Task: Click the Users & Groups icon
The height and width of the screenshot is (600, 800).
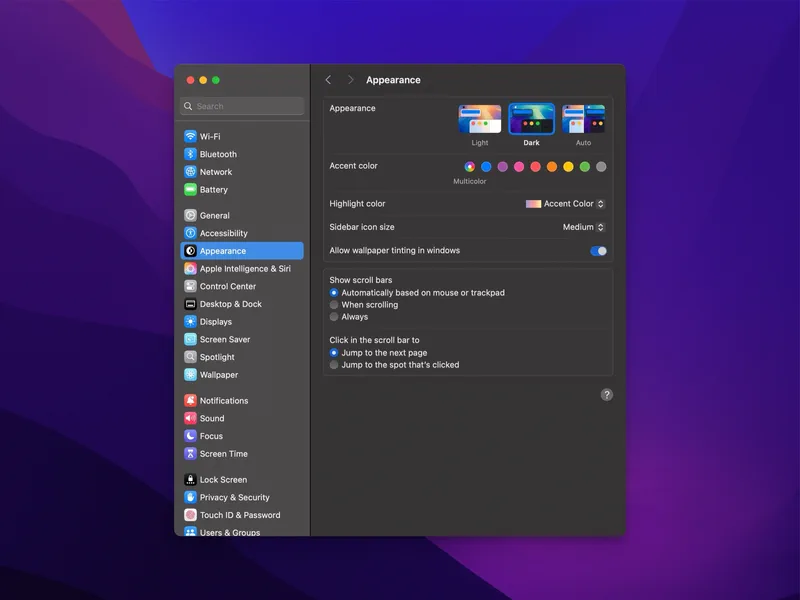Action: [x=190, y=532]
